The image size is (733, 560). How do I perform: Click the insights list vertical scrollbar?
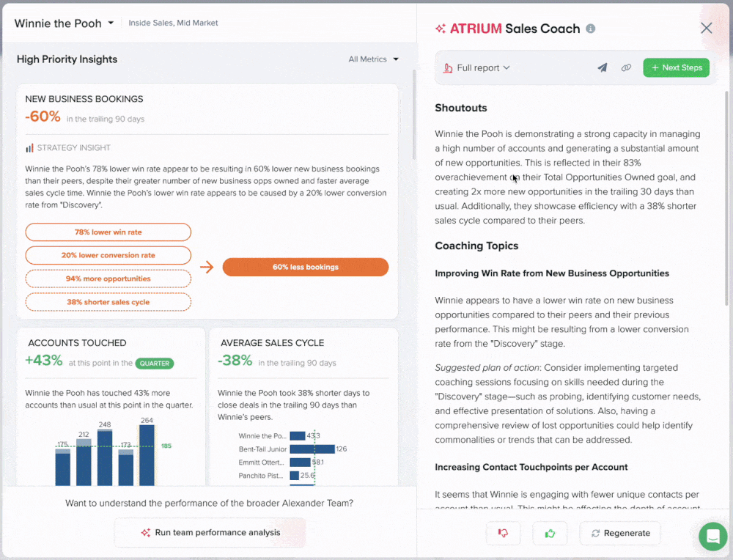pyautogui.click(x=414, y=114)
